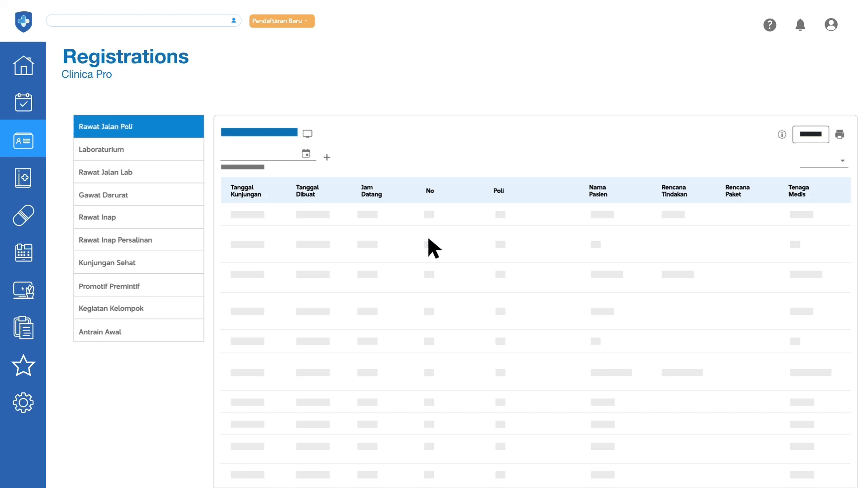Click the star favorites sidebar icon
The image size is (868, 488).
23,366
